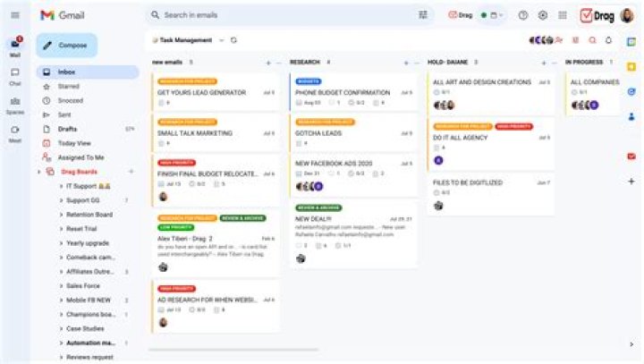Screen dimensions: 644x364
Task: Open the Snoozed folder
Action: [88, 100]
